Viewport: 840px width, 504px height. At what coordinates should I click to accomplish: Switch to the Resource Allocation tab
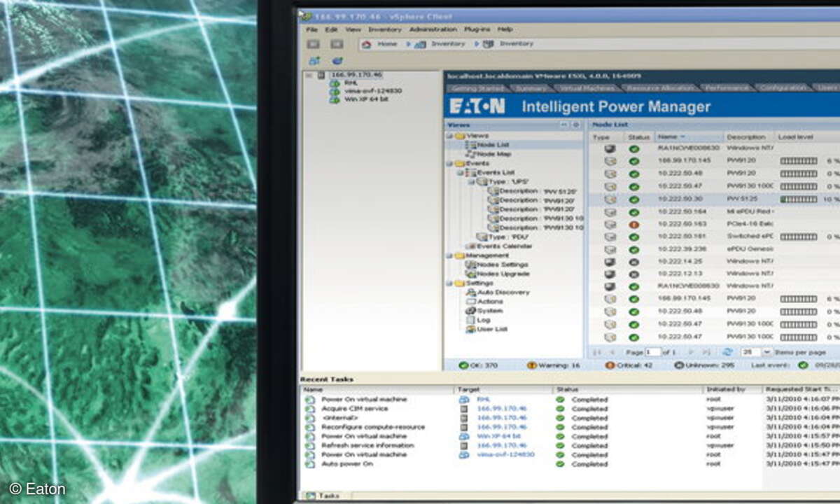tap(659, 87)
